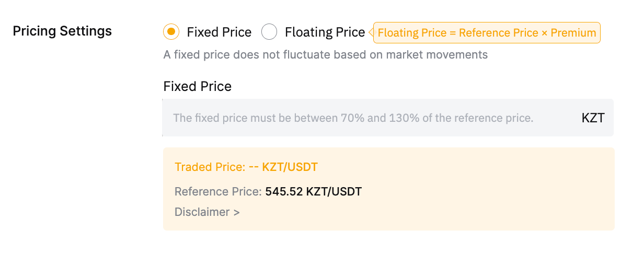The image size is (644, 253).
Task: Click the KZT currency suffix in input
Action: (x=593, y=118)
